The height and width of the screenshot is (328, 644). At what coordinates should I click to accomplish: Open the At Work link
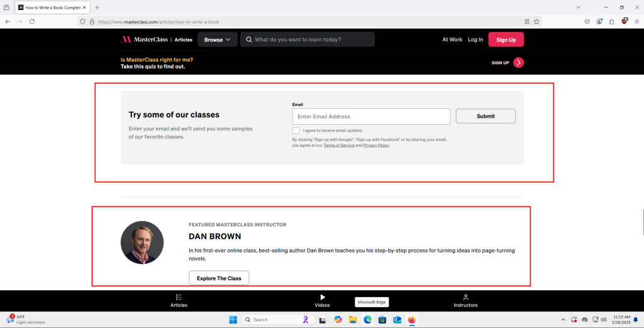(x=452, y=40)
